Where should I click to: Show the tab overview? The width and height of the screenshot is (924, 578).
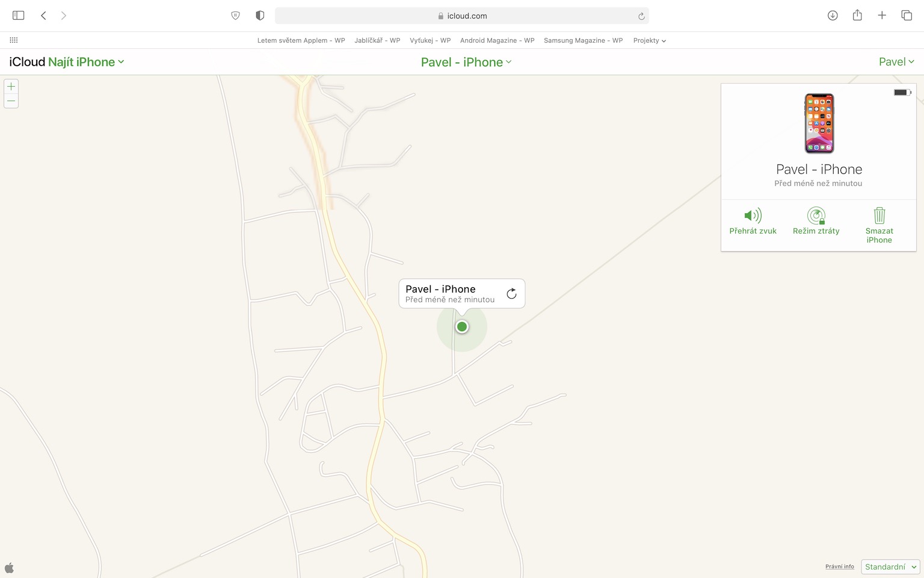[907, 16]
